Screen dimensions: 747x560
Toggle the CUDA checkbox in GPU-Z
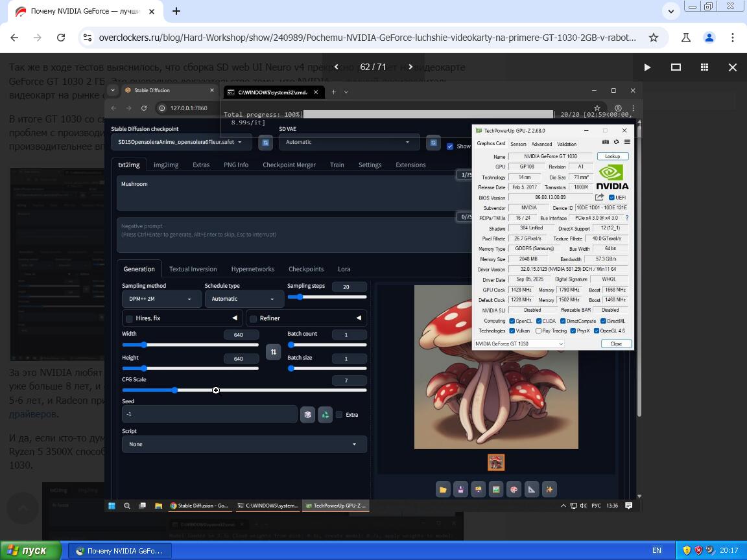tap(539, 321)
